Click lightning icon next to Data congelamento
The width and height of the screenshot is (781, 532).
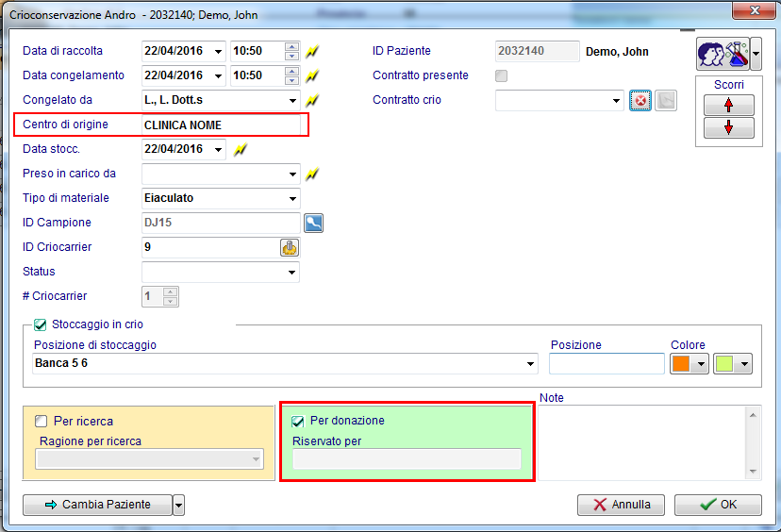(x=312, y=75)
